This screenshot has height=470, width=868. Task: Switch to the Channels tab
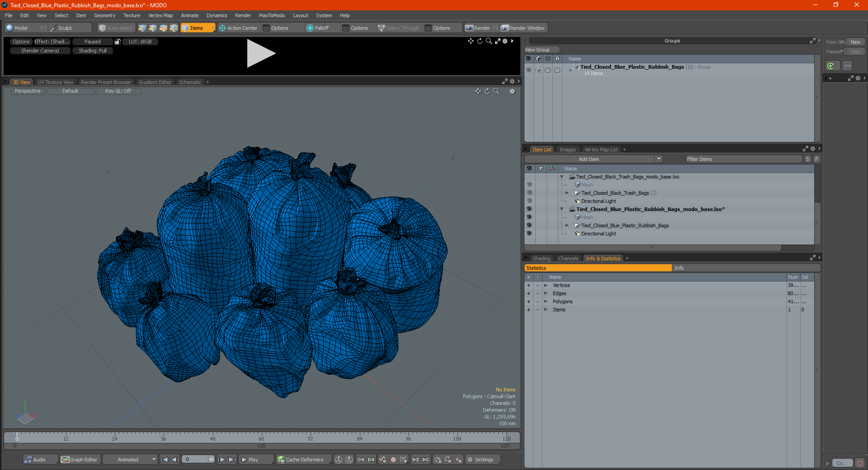click(568, 258)
